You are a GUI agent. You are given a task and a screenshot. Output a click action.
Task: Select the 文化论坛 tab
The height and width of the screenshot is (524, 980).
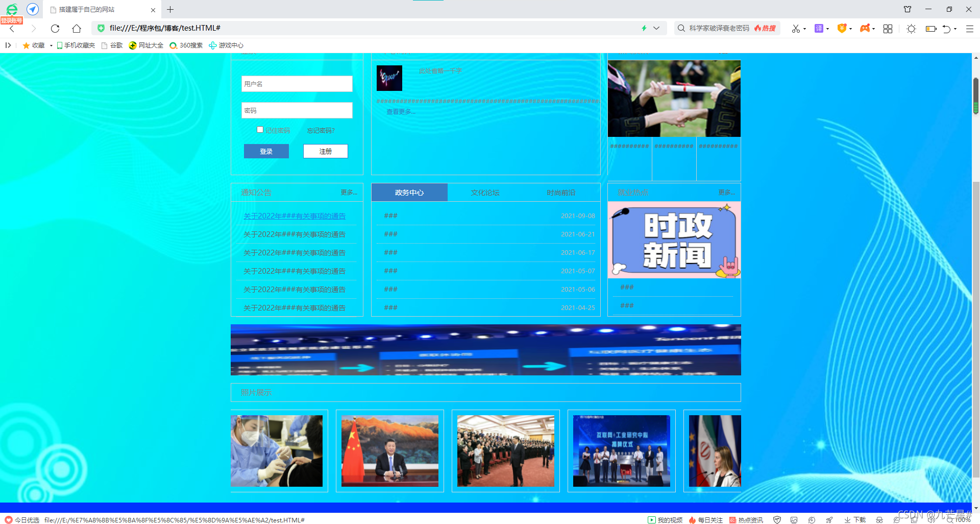pyautogui.click(x=485, y=193)
